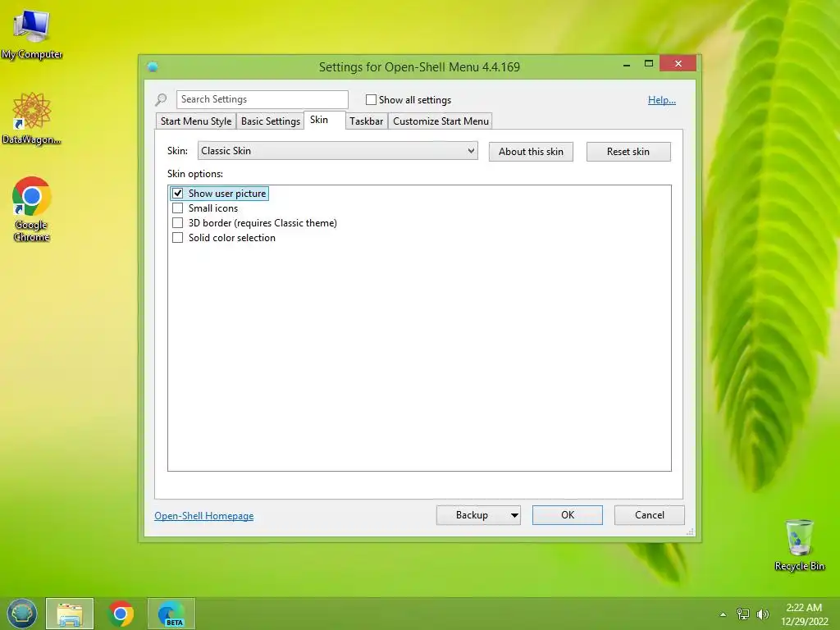Open the Help link
This screenshot has height=630, width=840.
point(662,100)
